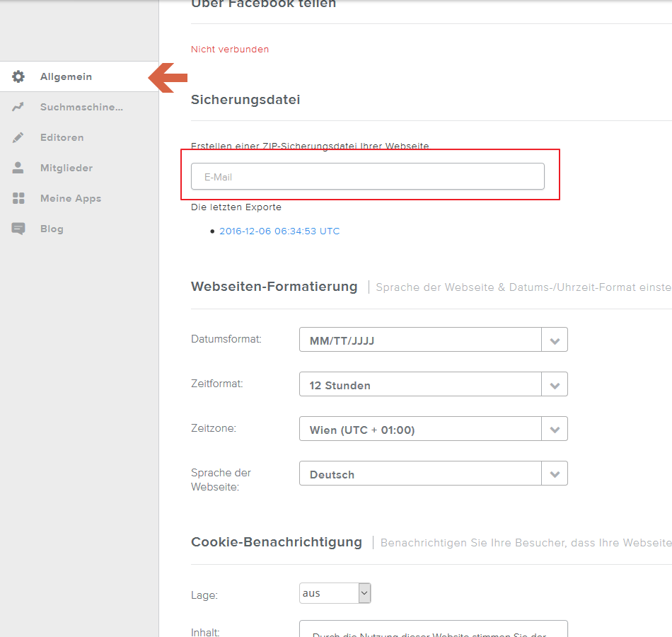Click the grid icon for Meine Apps
Screen dimensions: 672x637
[18, 198]
